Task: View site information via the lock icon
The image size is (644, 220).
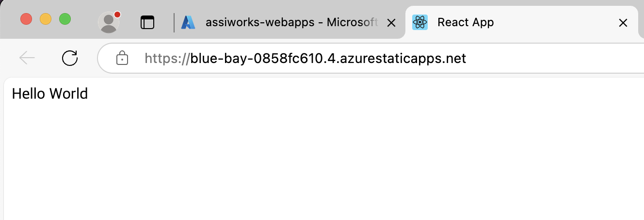Action: click(x=122, y=59)
